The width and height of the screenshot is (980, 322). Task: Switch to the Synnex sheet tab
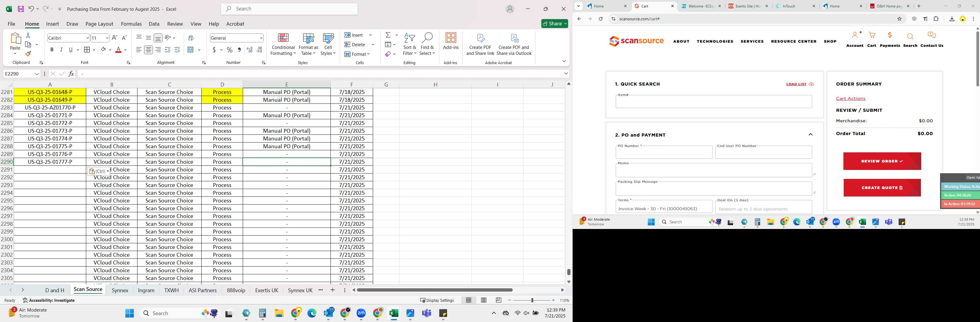pos(120,290)
